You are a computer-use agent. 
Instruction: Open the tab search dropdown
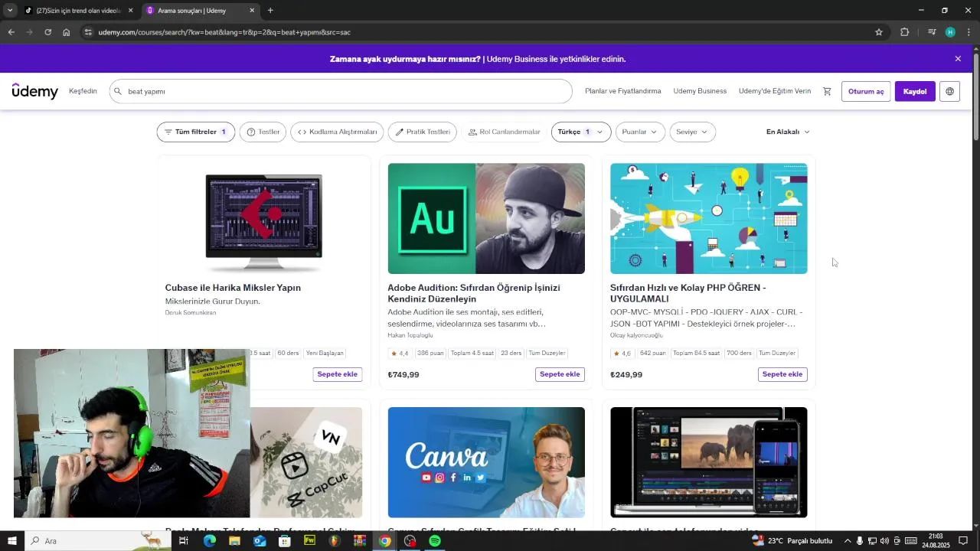(10, 11)
